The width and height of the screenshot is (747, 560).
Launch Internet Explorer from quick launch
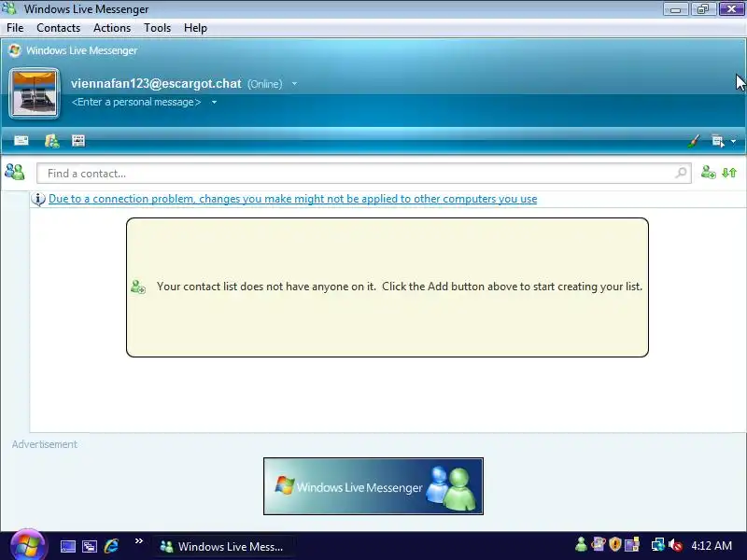coord(111,546)
